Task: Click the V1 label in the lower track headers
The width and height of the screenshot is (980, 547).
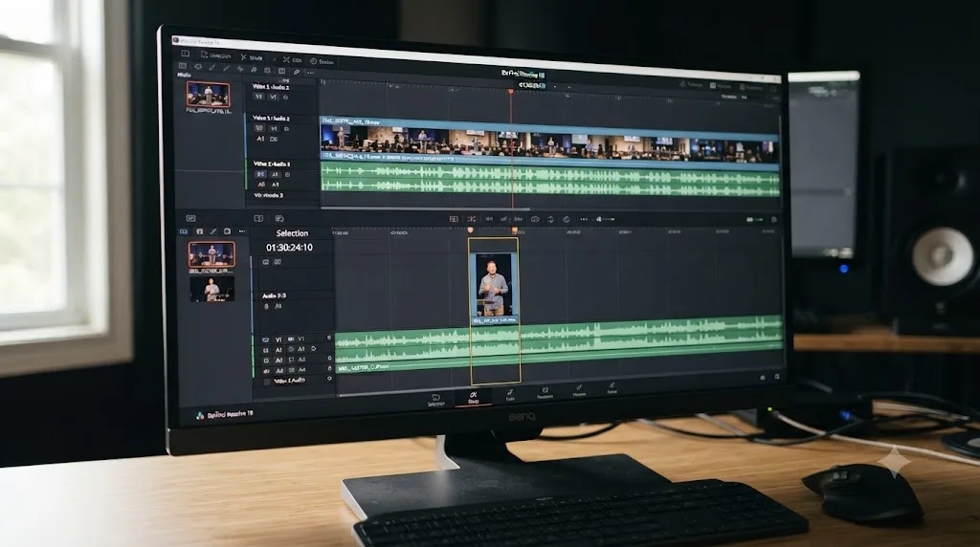Action: (x=278, y=339)
